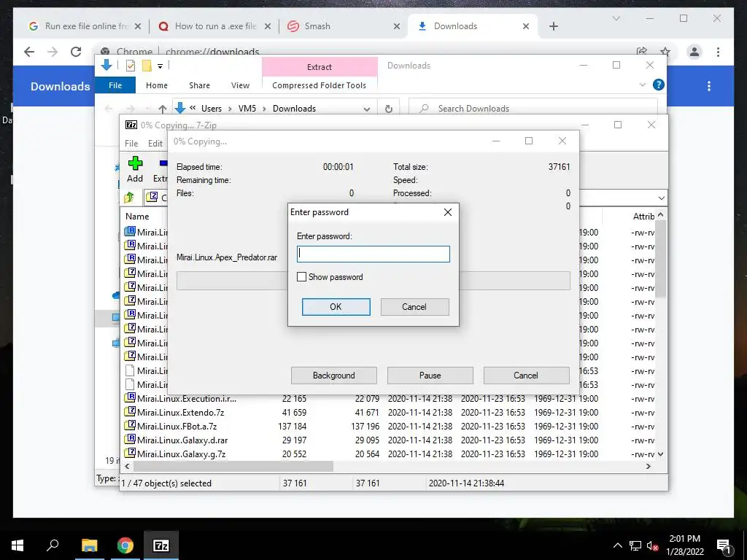Image resolution: width=747 pixels, height=560 pixels.
Task: Open Chrome tab search dropdown
Action: pyautogui.click(x=616, y=18)
